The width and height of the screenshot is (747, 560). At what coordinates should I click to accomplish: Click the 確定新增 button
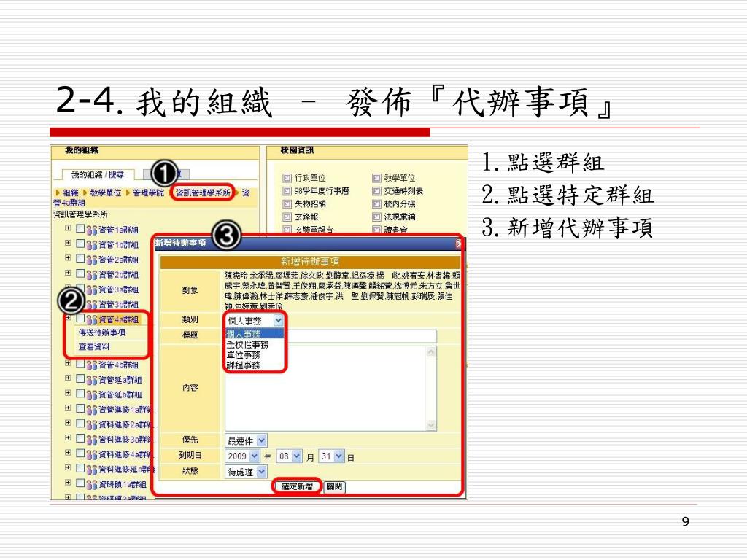[x=298, y=486]
